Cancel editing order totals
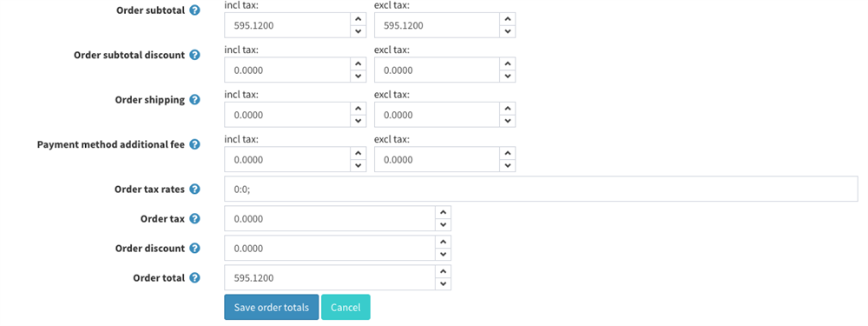868x326 pixels. 345,307
